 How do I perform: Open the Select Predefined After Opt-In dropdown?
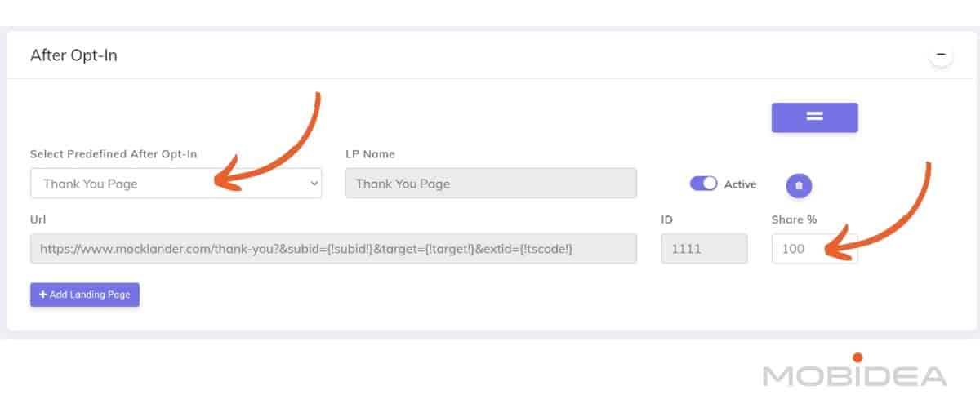point(176,184)
